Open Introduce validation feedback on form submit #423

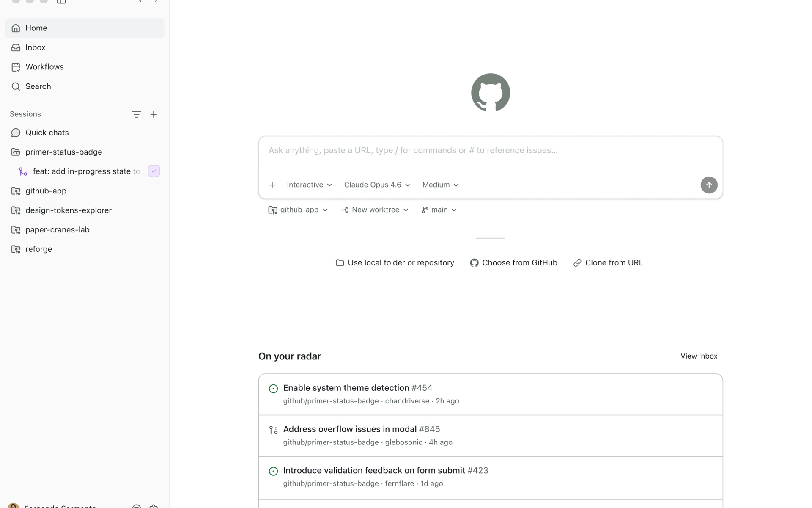coord(491,478)
